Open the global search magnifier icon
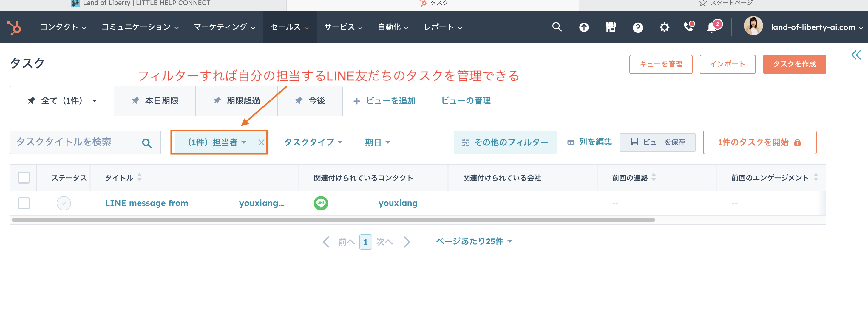The width and height of the screenshot is (868, 332). pos(557,27)
